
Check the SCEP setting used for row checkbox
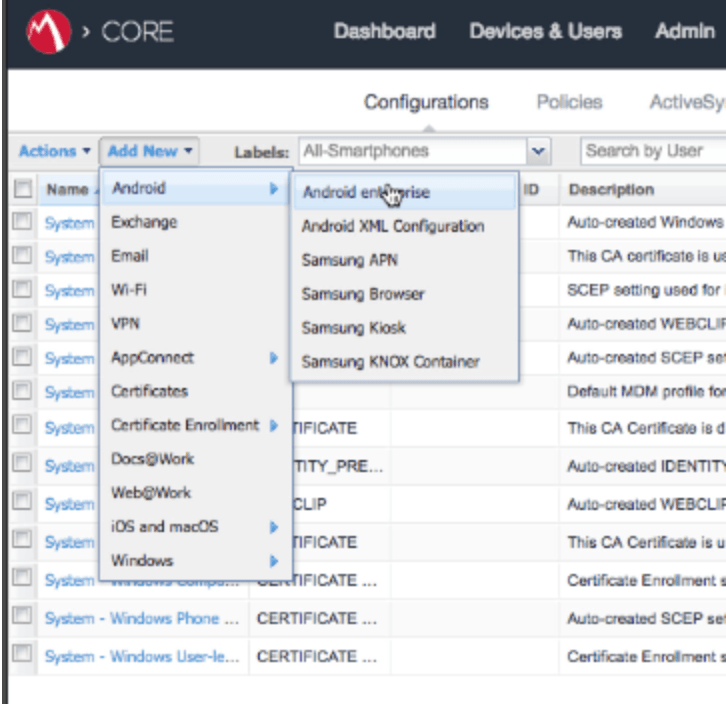[x=22, y=289]
